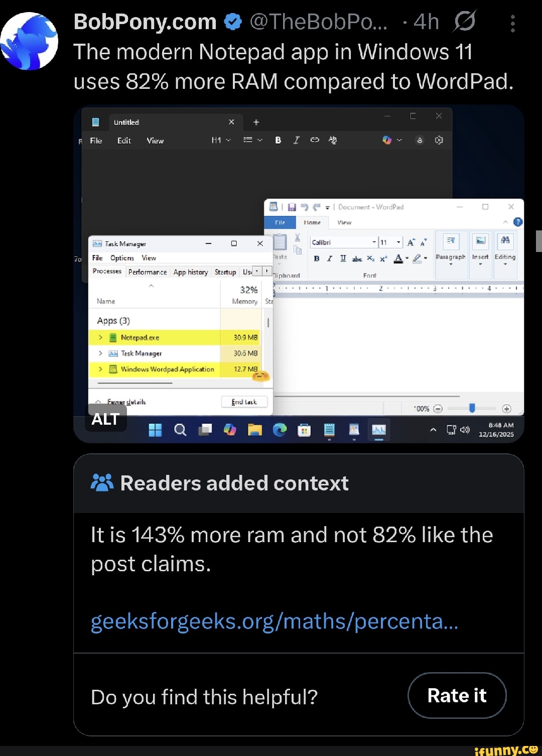
Task: Toggle Italic in Notepad toolbar
Action: pyautogui.click(x=296, y=141)
